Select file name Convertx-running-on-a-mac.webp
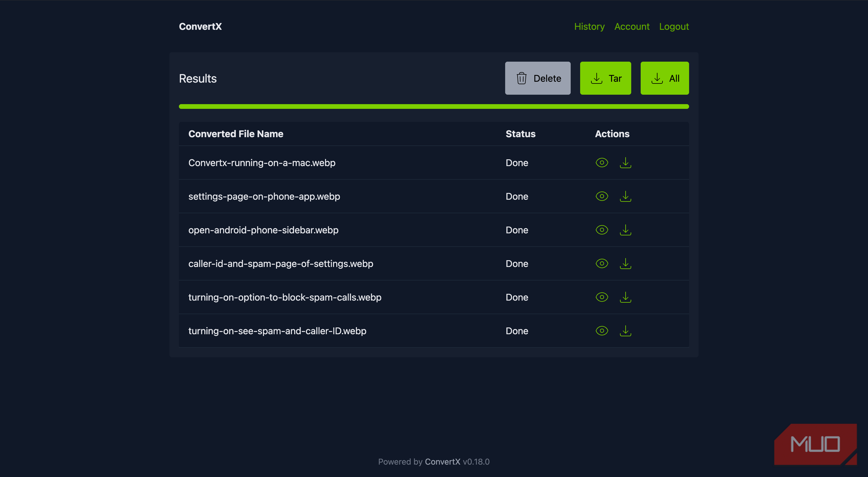This screenshot has width=868, height=477. pyautogui.click(x=262, y=163)
